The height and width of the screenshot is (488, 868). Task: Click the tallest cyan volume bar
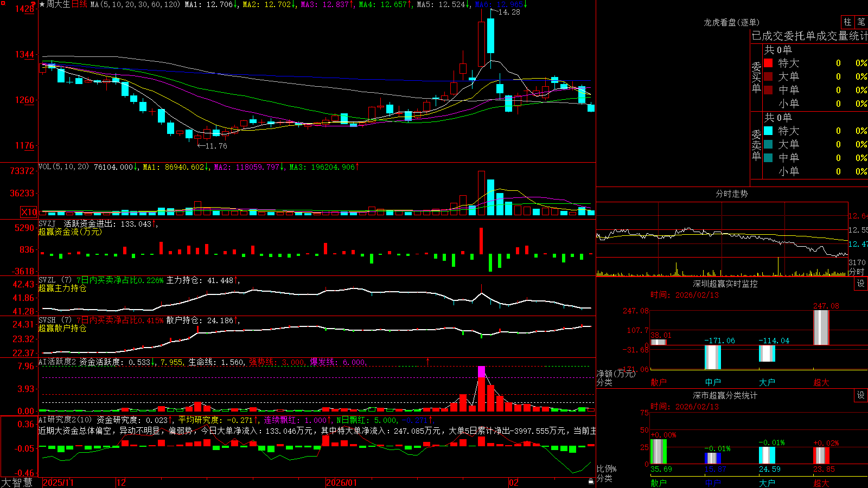pos(491,197)
